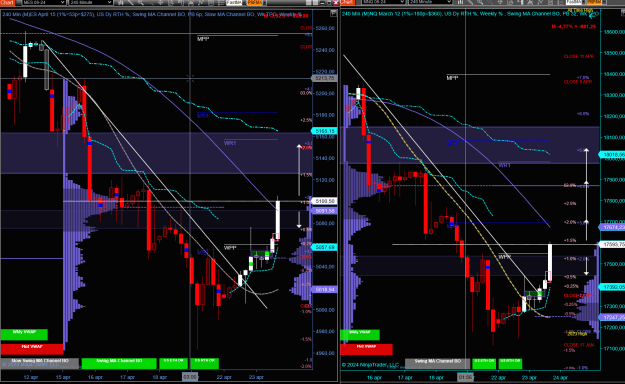This screenshot has height=384, width=625.
Task: Click 4960.00 label on ES price axis
Action: coord(325,353)
